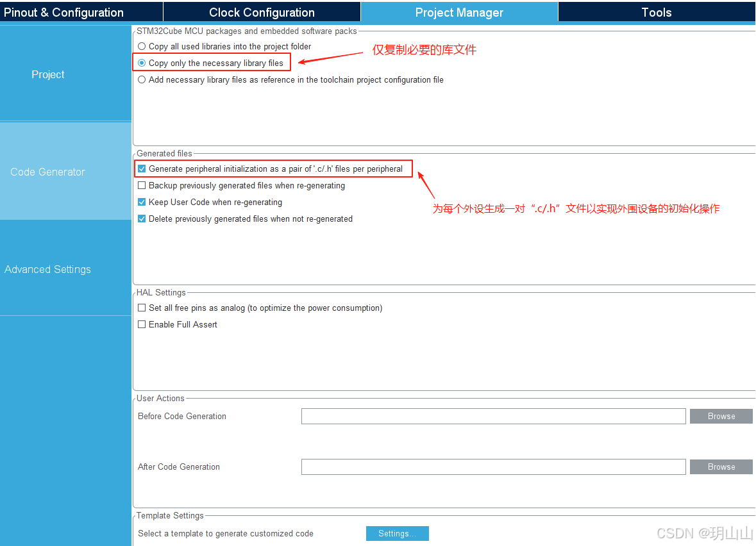Switch to the Tools tab
Screen dimensions: 756x546
coord(656,12)
